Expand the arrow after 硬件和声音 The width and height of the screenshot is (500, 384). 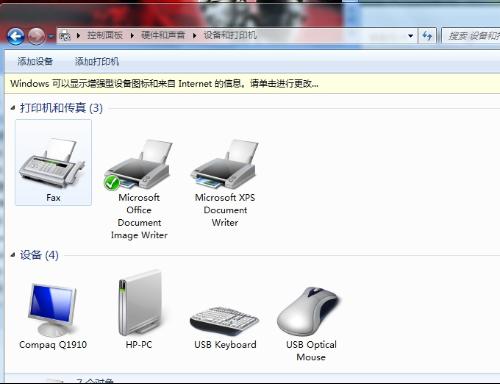click(x=194, y=35)
